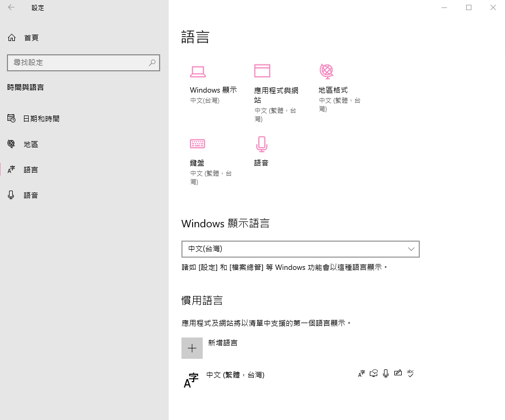
Task: Click the magnifier icon in search box
Action: pyautogui.click(x=152, y=63)
